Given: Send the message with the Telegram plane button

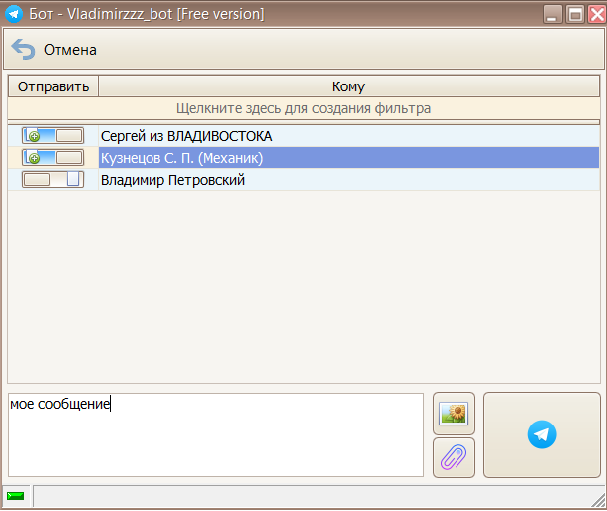Looking at the screenshot, I should tap(542, 435).
